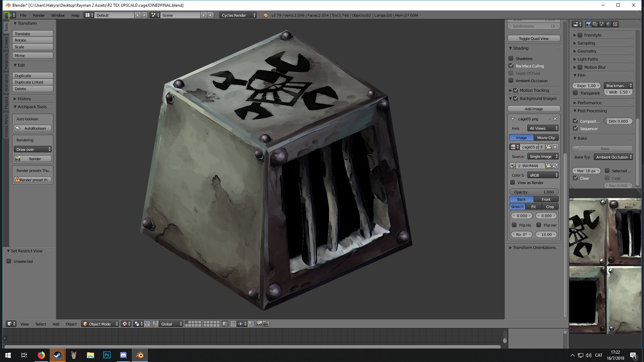This screenshot has height=362, width=644.
Task: Open the File menu
Action: 23,15
